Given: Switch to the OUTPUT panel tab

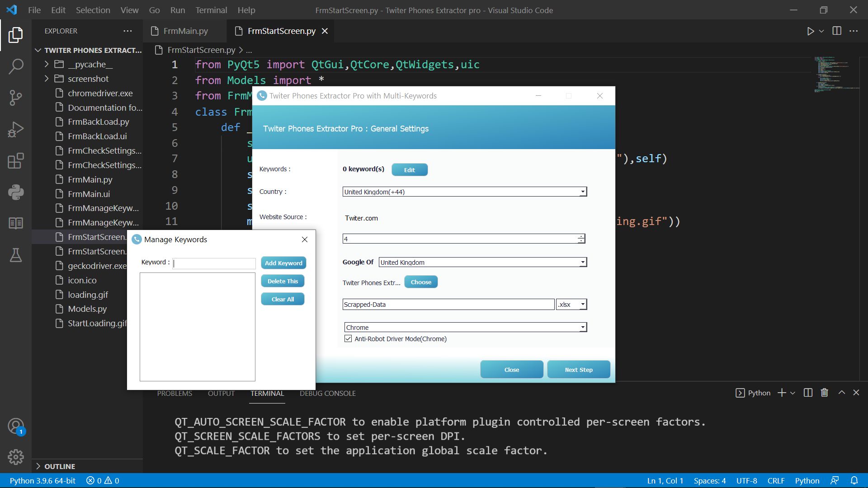Looking at the screenshot, I should pos(221,393).
